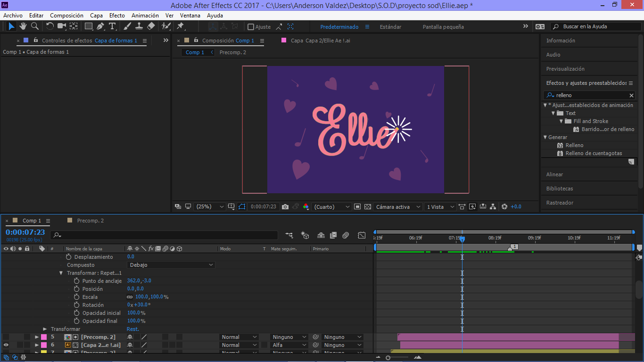Open the channel and color management icon
The image size is (644, 362).
coord(306,206)
